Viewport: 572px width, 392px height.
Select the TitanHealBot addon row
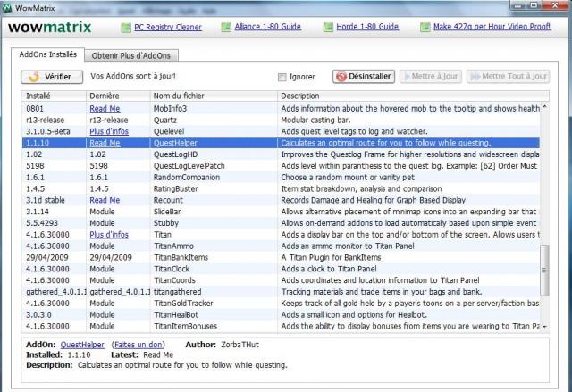[x=281, y=315]
